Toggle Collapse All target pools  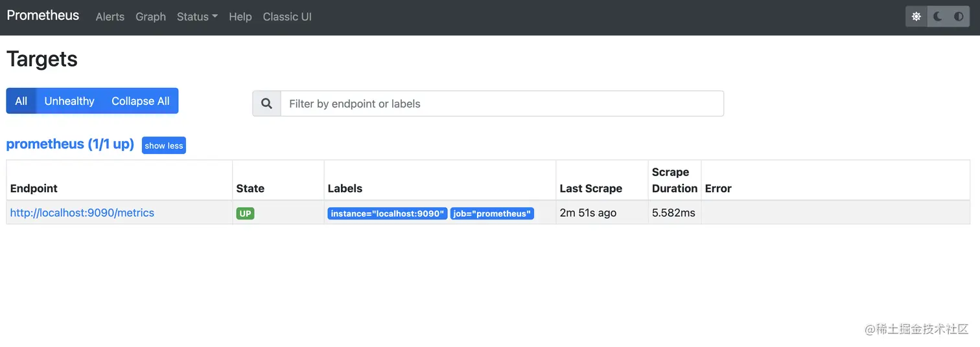pos(141,101)
